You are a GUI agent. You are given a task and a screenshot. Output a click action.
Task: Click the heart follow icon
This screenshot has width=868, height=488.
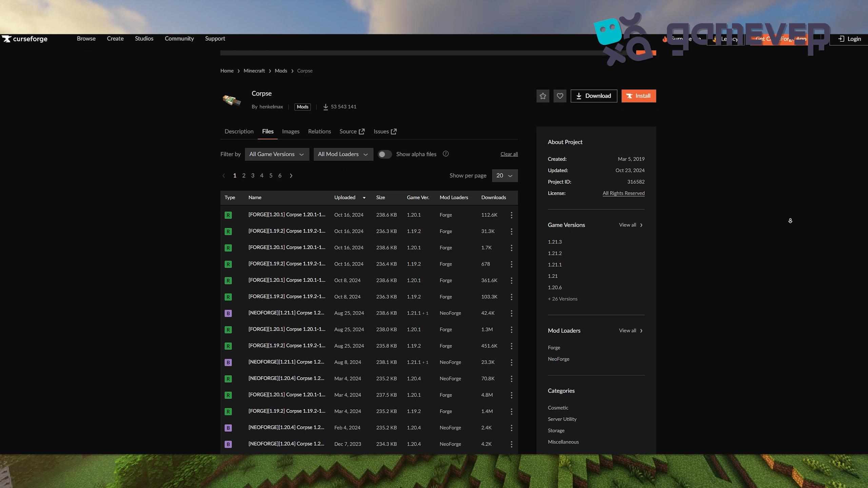click(560, 96)
